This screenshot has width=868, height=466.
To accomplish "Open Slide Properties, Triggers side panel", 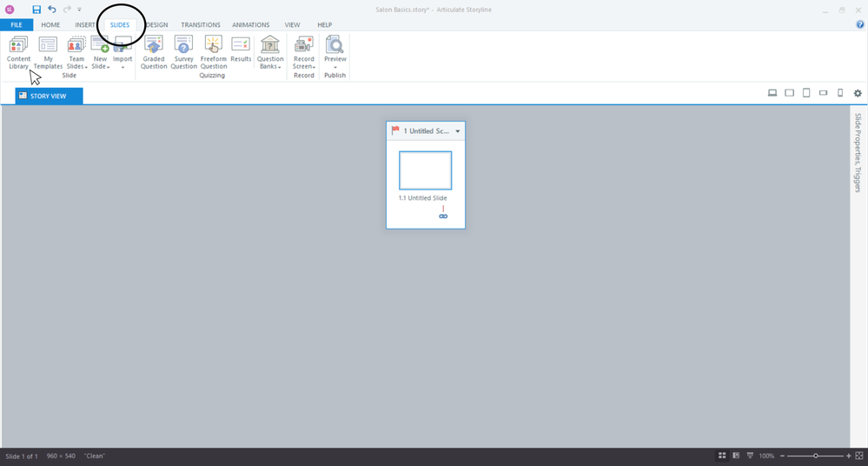I will (858, 153).
